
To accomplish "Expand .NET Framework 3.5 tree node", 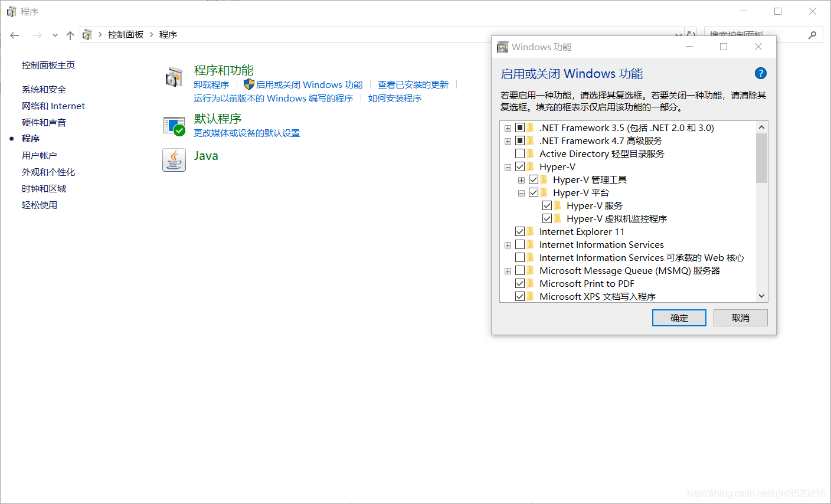I will click(508, 128).
